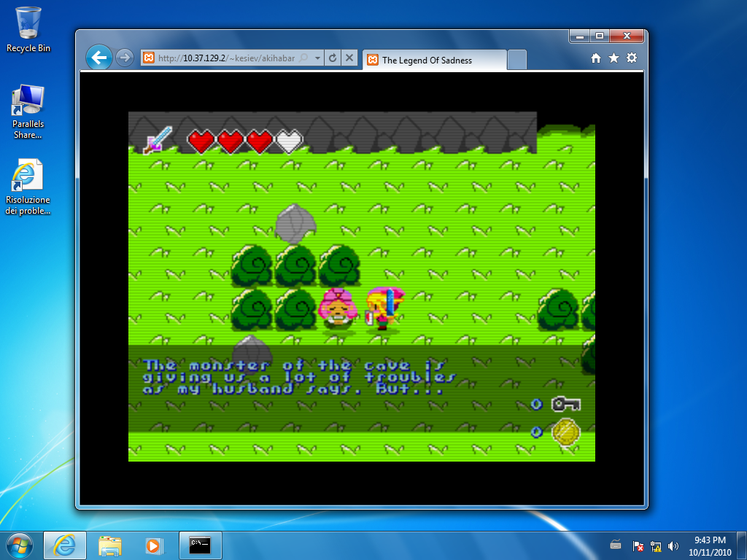Open the address bar autocomplete dropdown arrow
The image size is (747, 560).
click(317, 58)
